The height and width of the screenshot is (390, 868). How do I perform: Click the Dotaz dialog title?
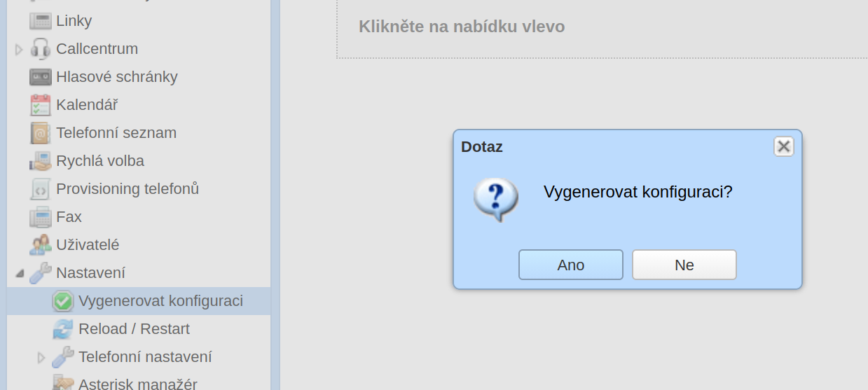482,147
